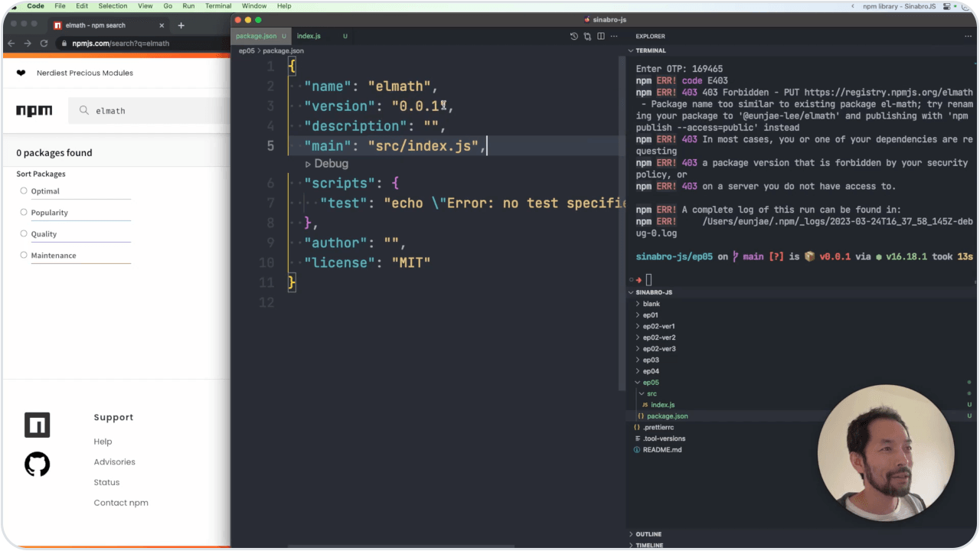Open Help link in npm Support
The height and width of the screenshot is (551, 980).
(x=103, y=442)
